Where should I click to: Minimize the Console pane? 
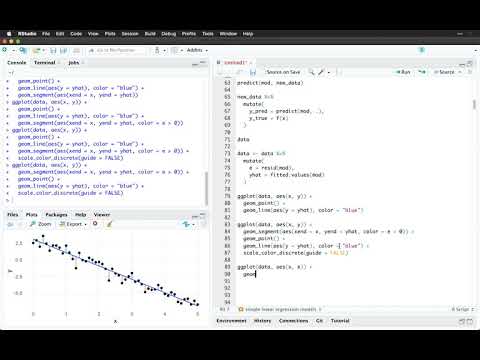(x=195, y=63)
